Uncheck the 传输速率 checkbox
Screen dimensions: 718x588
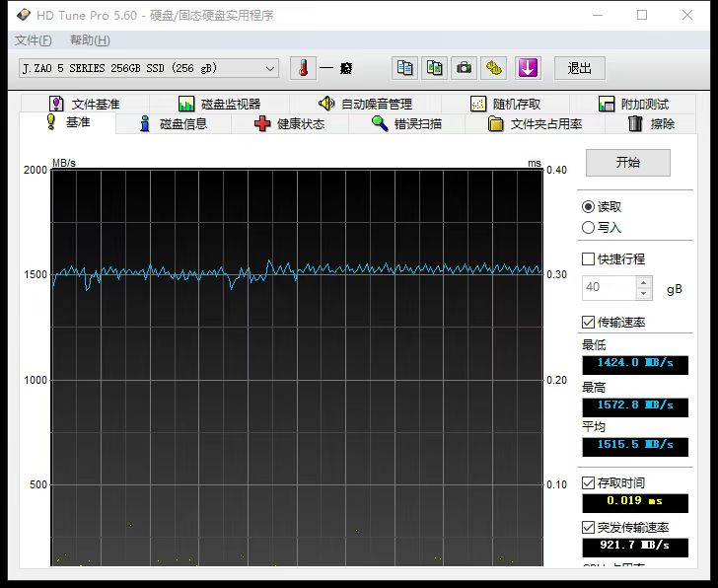[589, 323]
